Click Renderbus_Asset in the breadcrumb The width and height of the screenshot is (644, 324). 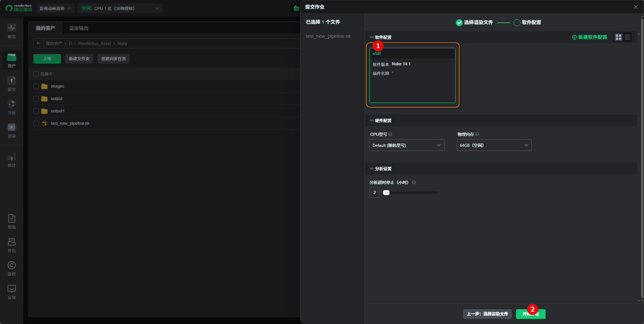click(95, 44)
